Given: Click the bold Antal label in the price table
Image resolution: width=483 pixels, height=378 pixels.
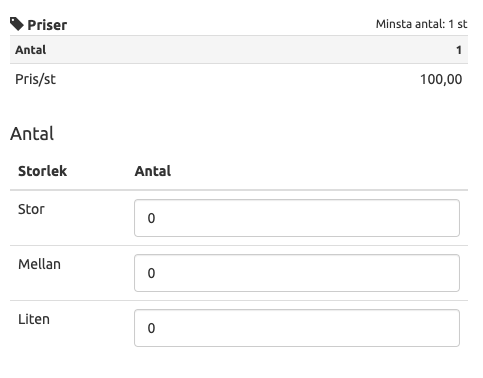Looking at the screenshot, I should click(31, 50).
